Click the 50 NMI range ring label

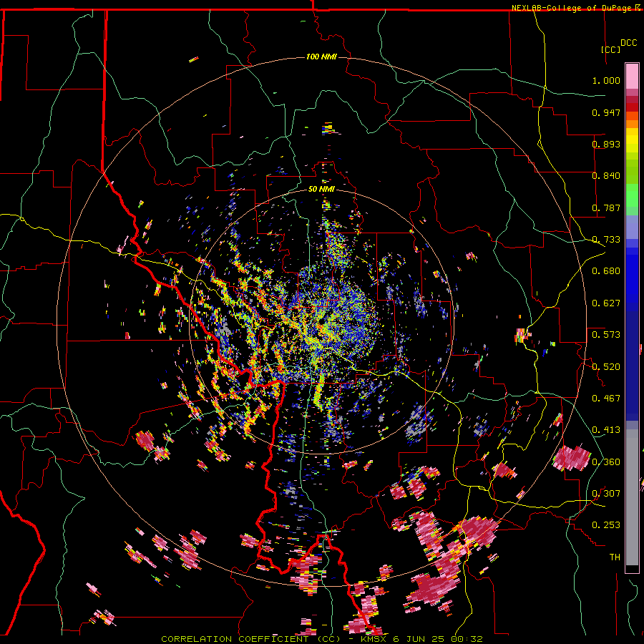[x=321, y=190]
